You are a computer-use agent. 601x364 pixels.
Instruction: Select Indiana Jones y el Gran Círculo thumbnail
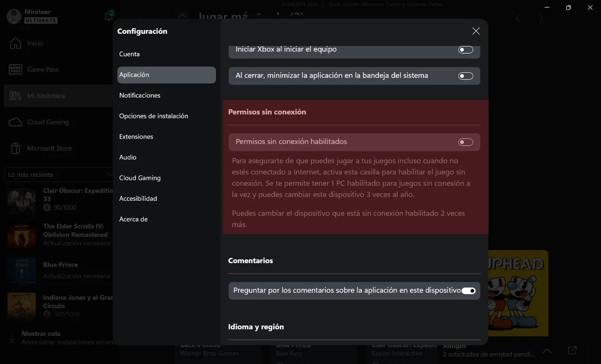point(22,306)
